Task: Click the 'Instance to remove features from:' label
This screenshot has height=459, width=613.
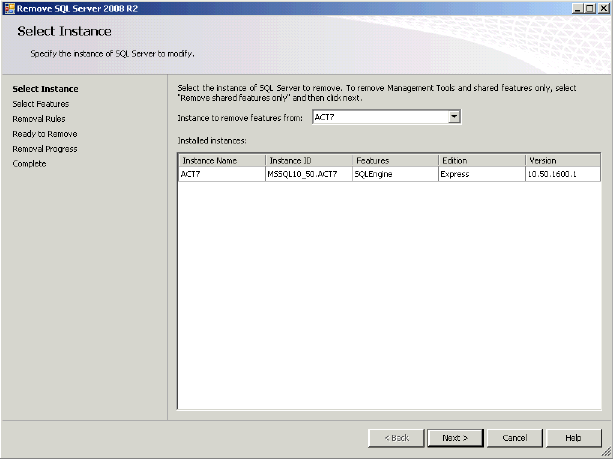Action: (x=240, y=118)
